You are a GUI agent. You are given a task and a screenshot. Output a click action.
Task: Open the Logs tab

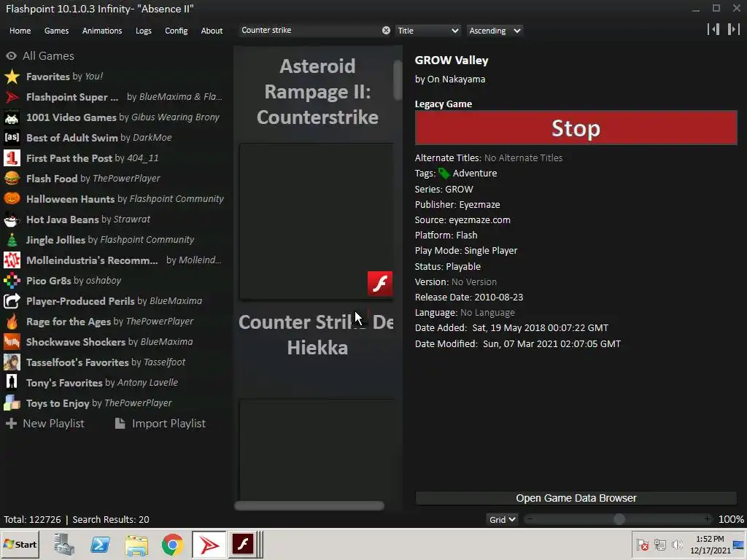click(144, 31)
